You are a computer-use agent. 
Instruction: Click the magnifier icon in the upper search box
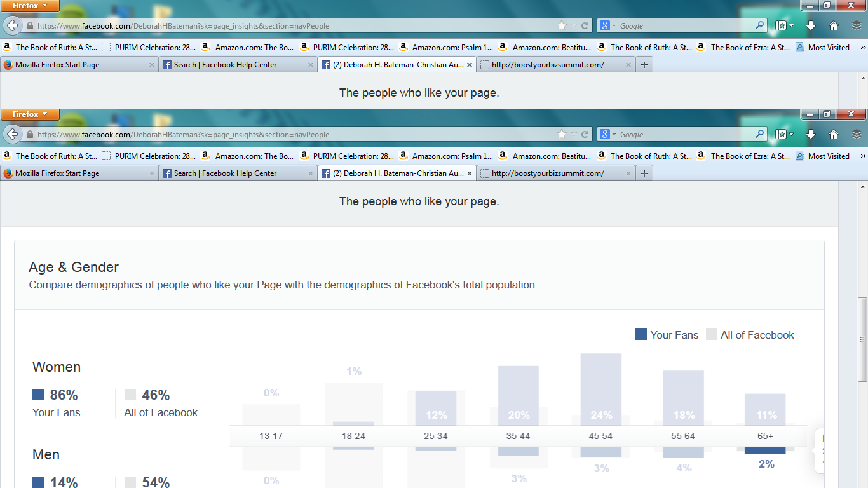pos(760,26)
